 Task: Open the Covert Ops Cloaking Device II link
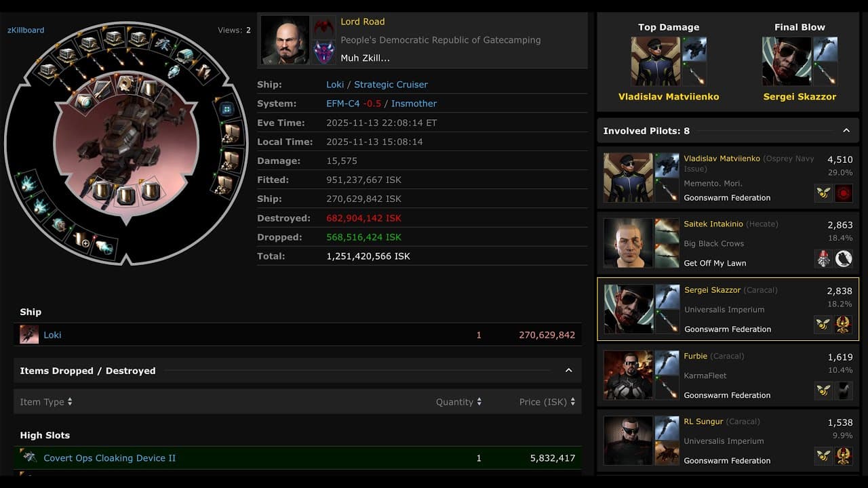pyautogui.click(x=109, y=458)
